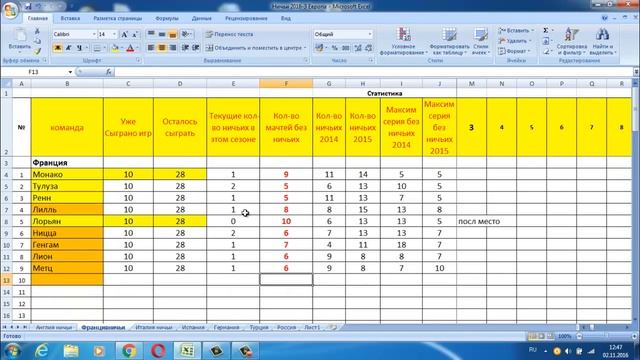Click the AutoSum sigma icon
Image resolution: width=640 pixels, height=360 pixels.
pos(546,31)
